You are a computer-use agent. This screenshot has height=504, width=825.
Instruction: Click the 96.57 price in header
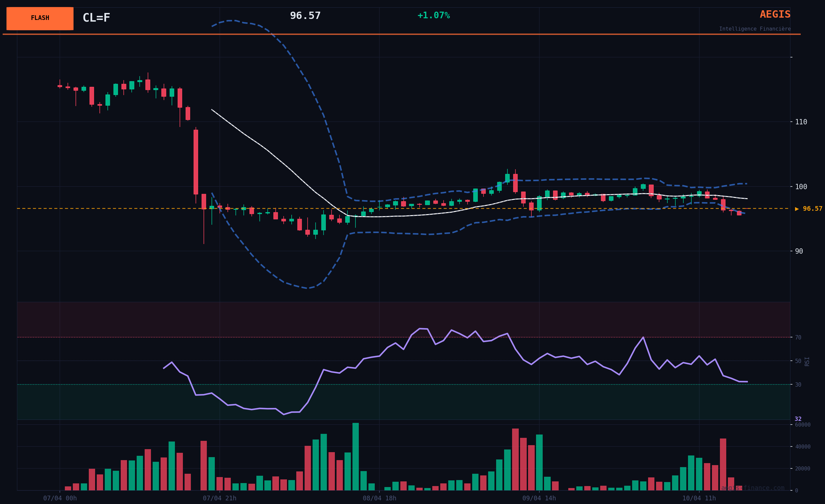tap(305, 16)
